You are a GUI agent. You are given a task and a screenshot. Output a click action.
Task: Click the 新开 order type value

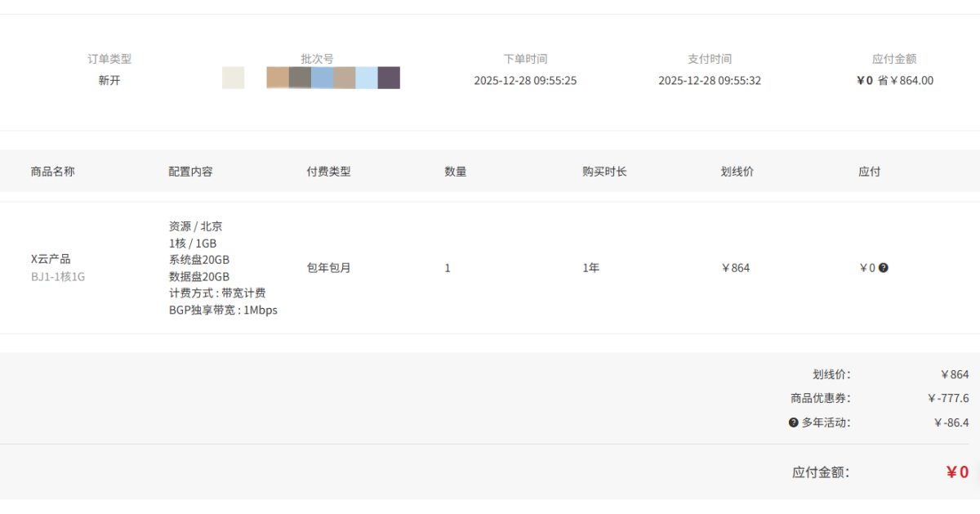[x=109, y=81]
